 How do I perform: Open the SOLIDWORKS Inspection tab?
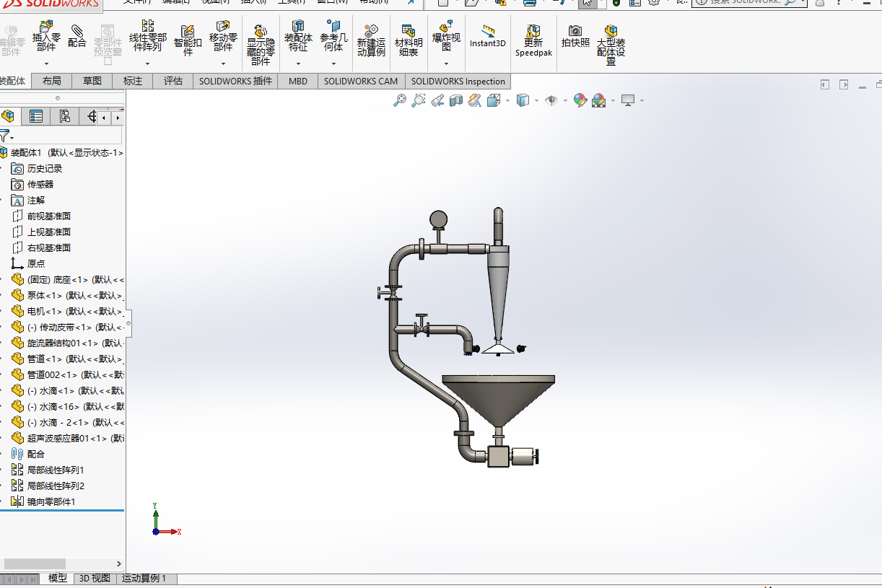coord(458,82)
